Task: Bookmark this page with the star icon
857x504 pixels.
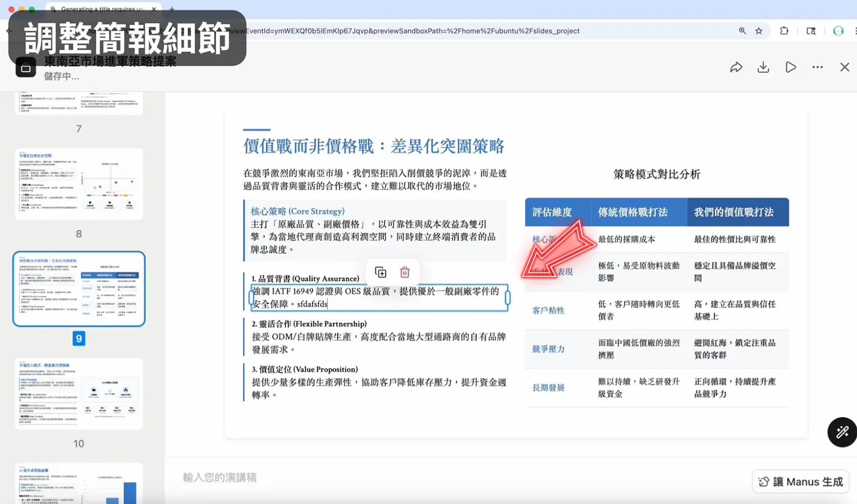Action: coord(759,31)
